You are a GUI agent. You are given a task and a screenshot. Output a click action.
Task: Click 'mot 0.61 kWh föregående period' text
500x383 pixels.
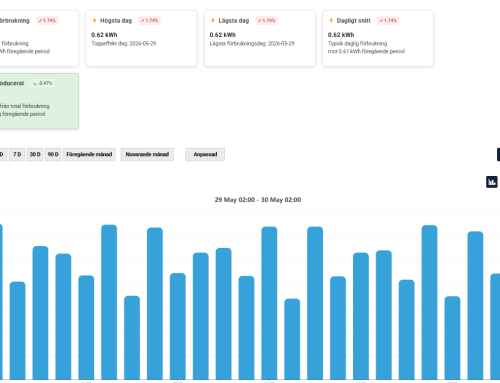coord(366,51)
